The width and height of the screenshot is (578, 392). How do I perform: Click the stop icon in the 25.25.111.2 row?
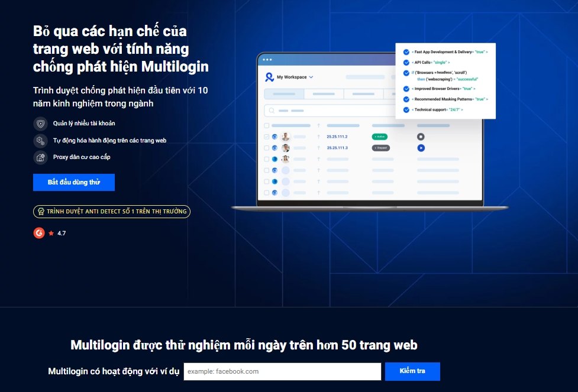click(x=421, y=137)
